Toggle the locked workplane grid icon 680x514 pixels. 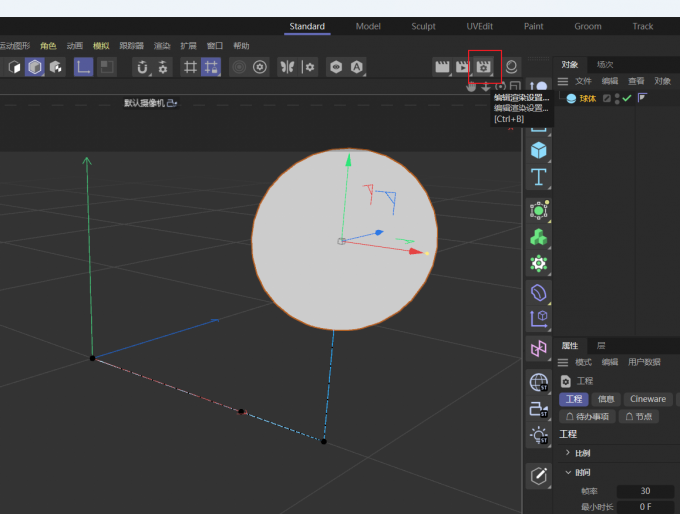coord(211,67)
